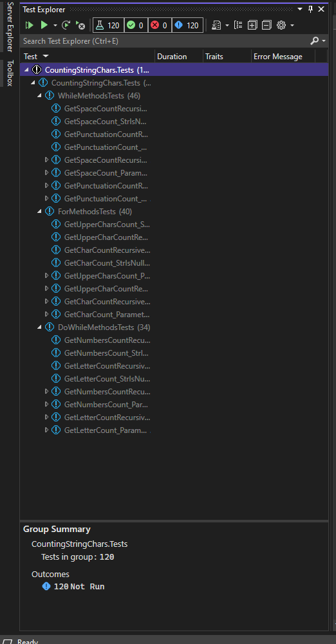Click the search magnifier icon
Screen dimensions: 336x644
(314, 41)
